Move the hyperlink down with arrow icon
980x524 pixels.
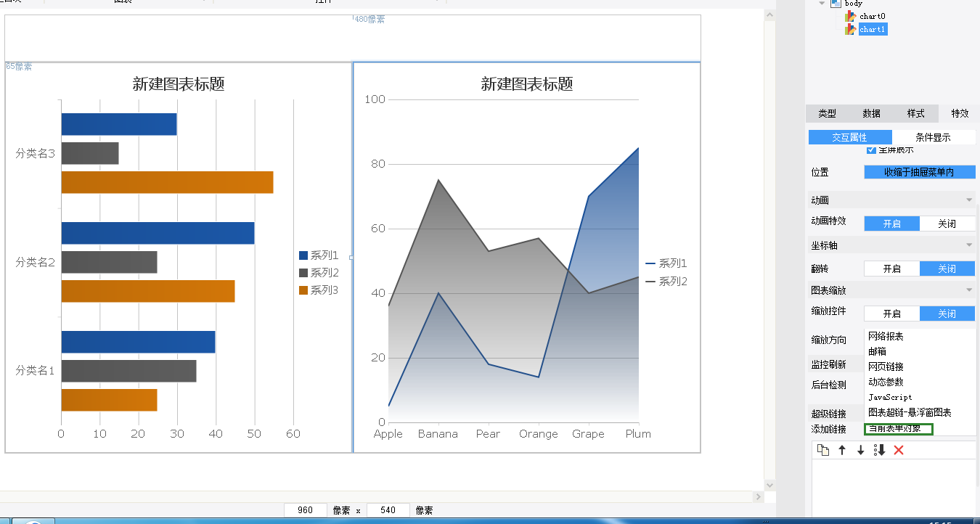coord(861,450)
